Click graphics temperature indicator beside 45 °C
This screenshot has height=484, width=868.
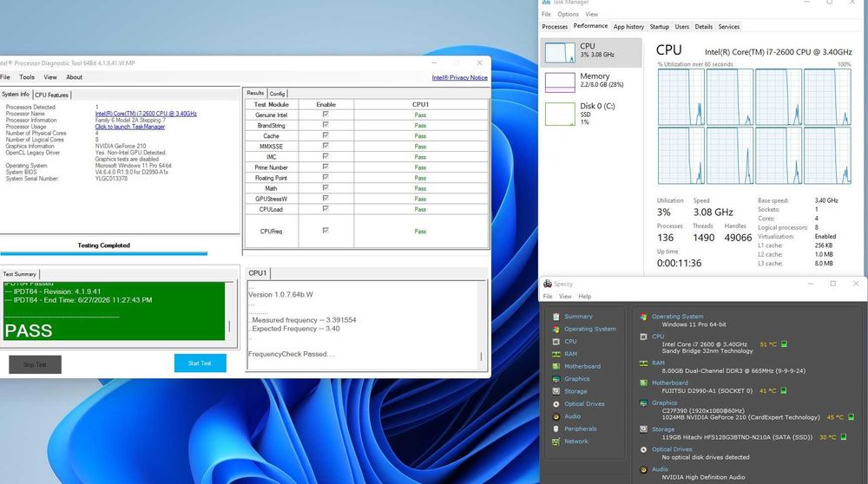click(851, 417)
